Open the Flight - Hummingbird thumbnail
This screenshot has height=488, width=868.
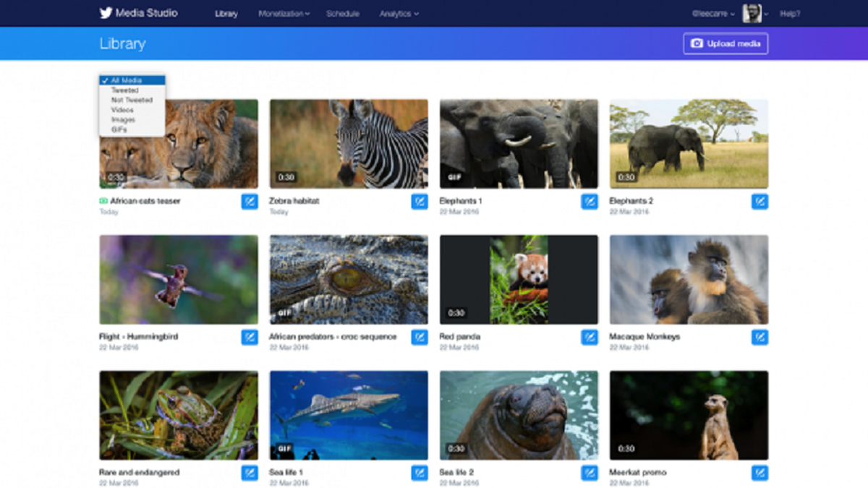tap(178, 278)
